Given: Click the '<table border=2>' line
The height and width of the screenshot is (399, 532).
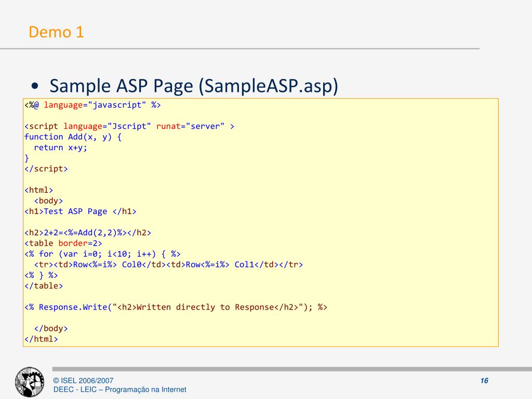Looking at the screenshot, I should (63, 243).
